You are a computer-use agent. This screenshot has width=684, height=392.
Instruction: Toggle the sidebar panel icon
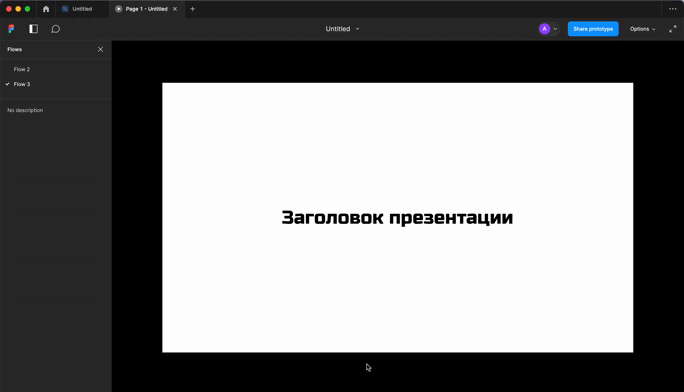click(34, 29)
